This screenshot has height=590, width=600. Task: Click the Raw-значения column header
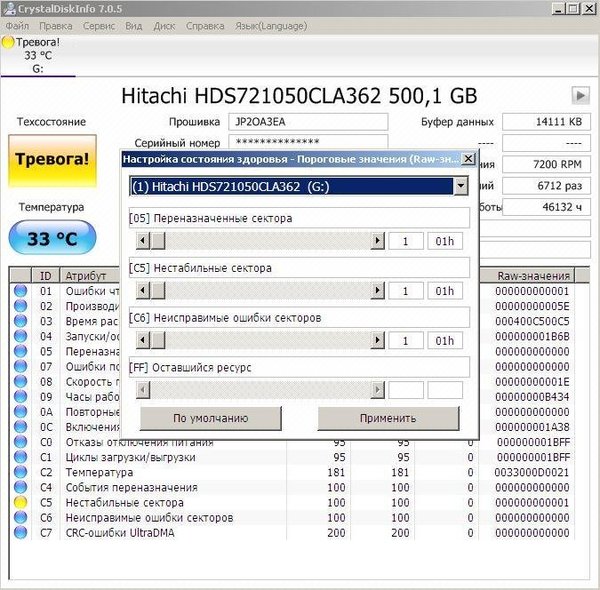tap(537, 276)
